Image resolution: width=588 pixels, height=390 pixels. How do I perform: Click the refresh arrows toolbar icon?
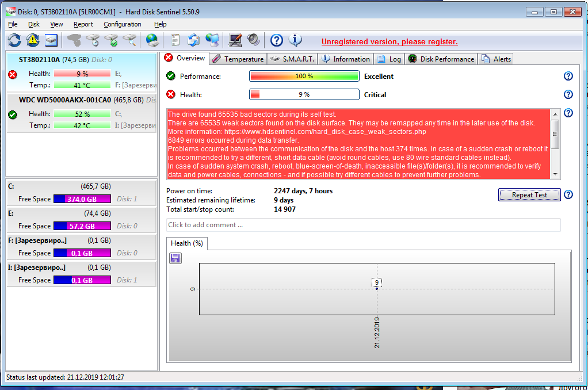(x=14, y=40)
